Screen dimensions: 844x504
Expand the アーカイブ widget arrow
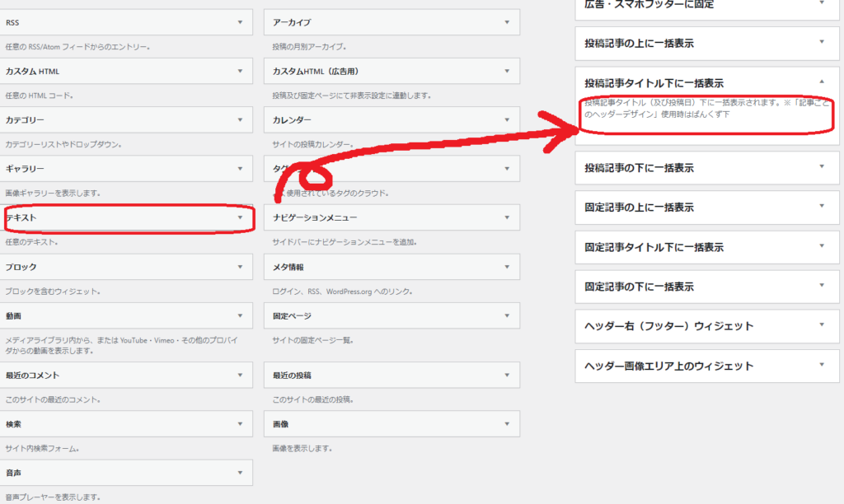507,22
